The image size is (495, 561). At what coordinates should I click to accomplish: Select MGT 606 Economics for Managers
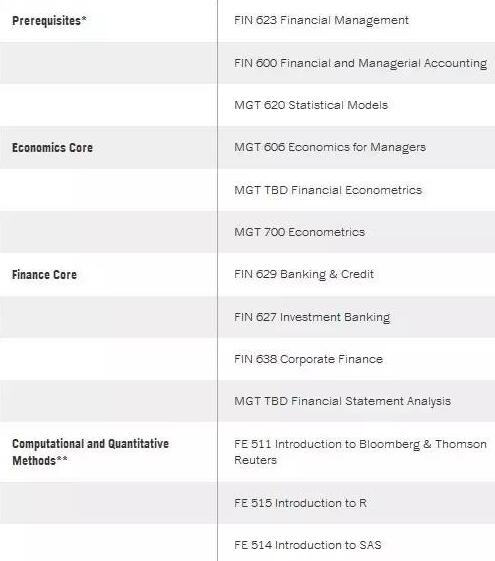(x=330, y=147)
